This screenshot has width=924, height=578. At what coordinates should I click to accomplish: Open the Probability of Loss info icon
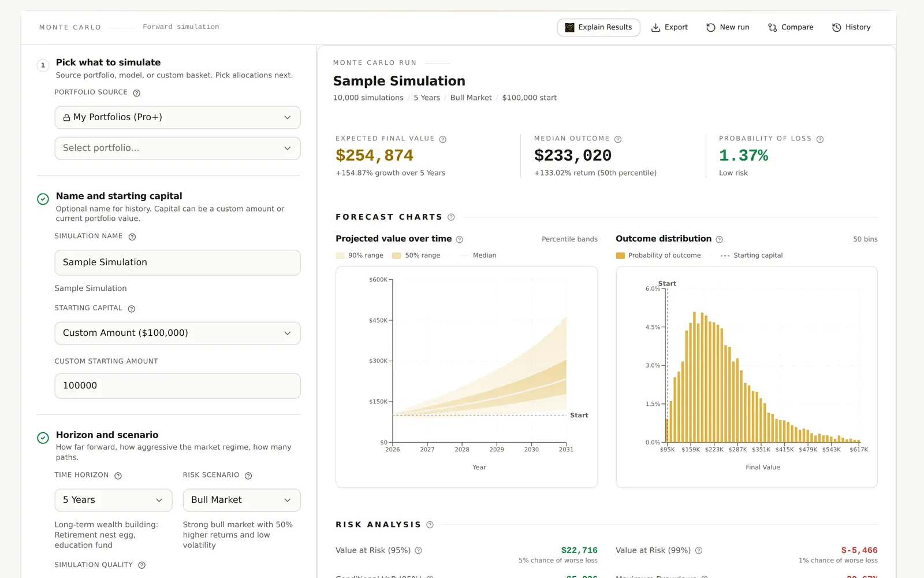820,139
